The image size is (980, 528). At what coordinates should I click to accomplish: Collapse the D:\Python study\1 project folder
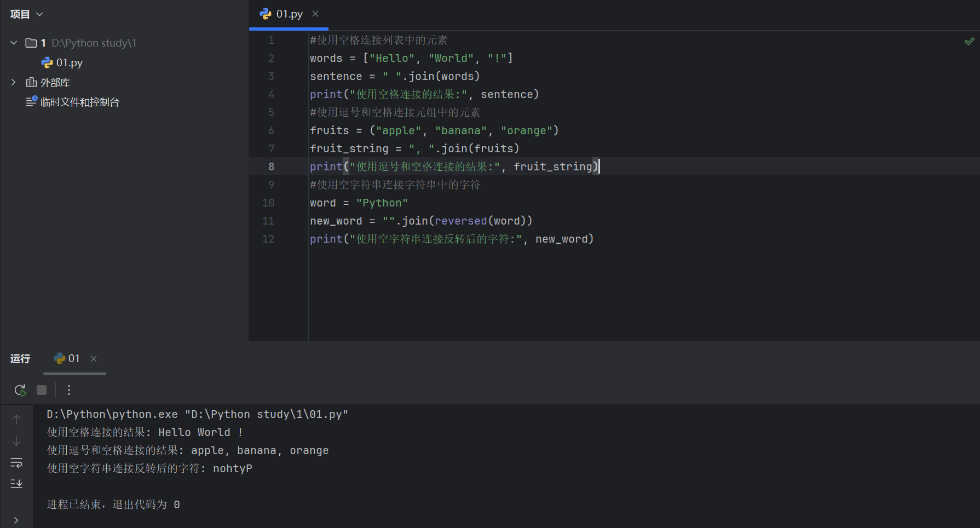13,42
